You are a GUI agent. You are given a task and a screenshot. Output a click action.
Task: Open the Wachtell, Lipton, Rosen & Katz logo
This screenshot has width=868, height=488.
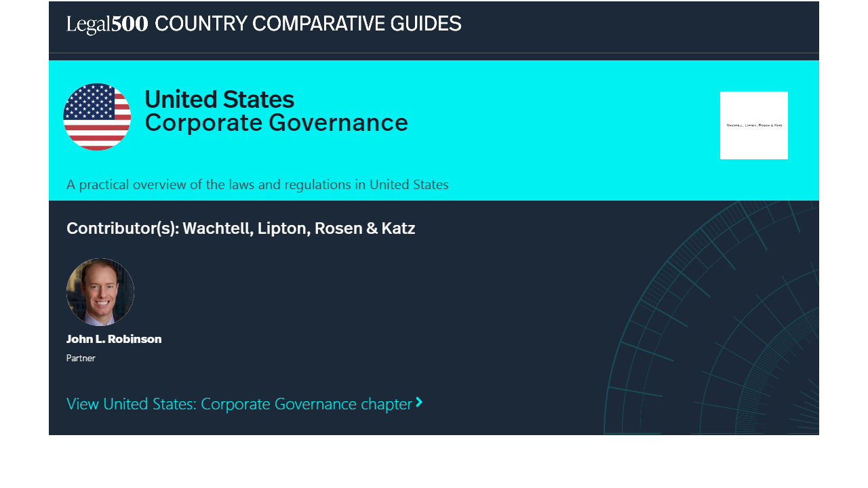click(x=753, y=125)
